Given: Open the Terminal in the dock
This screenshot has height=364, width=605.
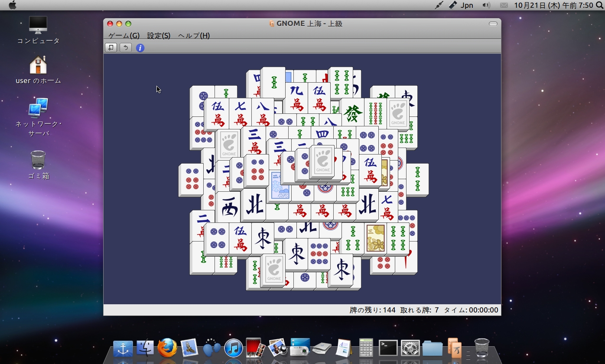Looking at the screenshot, I should tap(388, 348).
